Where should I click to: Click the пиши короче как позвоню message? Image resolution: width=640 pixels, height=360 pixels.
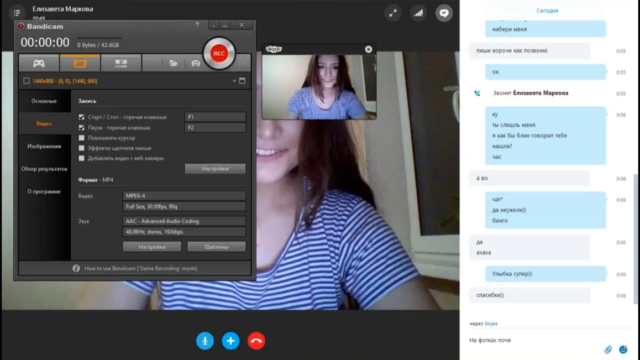click(x=529, y=51)
